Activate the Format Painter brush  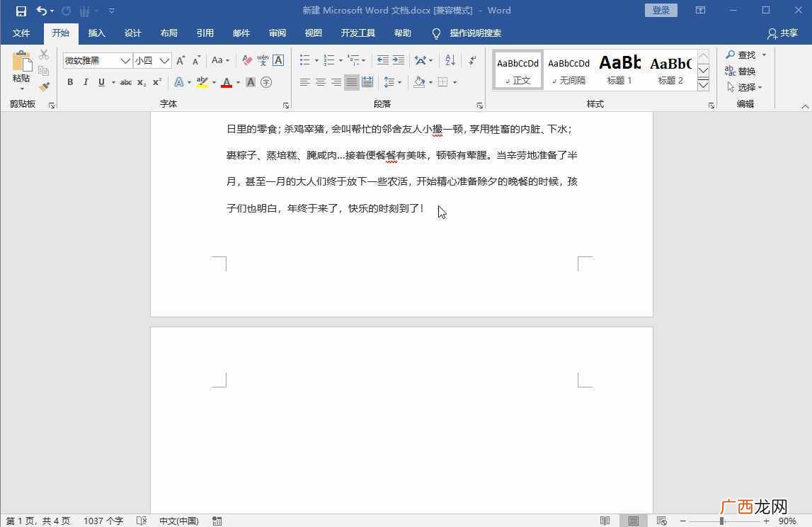pos(44,86)
